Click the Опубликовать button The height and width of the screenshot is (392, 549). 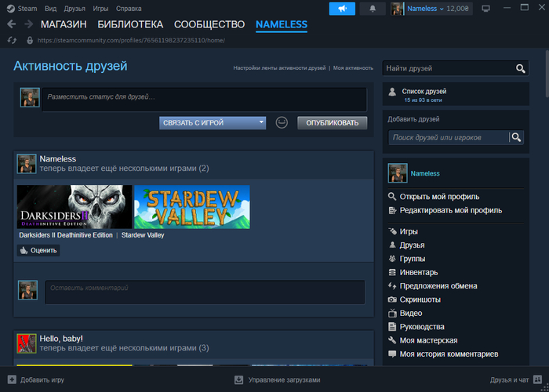pos(333,123)
